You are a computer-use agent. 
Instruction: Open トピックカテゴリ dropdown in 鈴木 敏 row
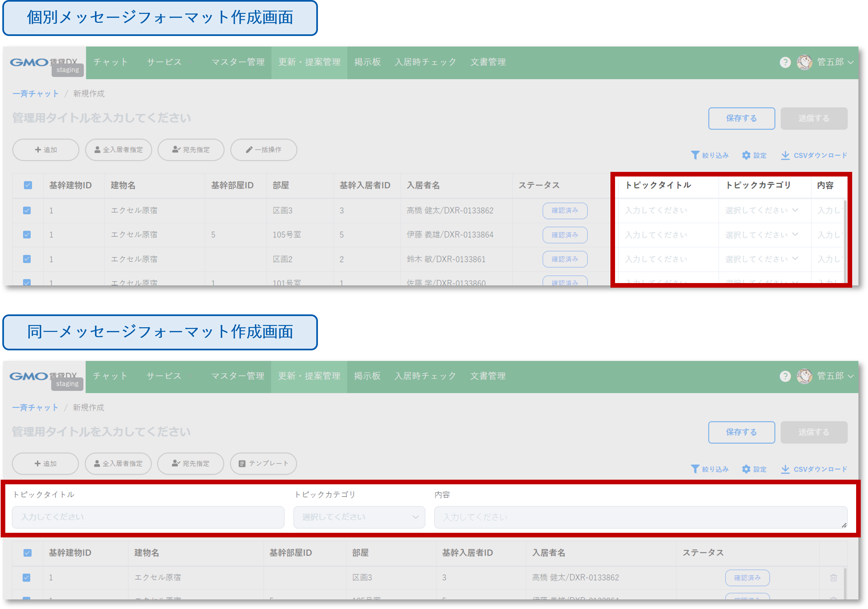click(761, 259)
